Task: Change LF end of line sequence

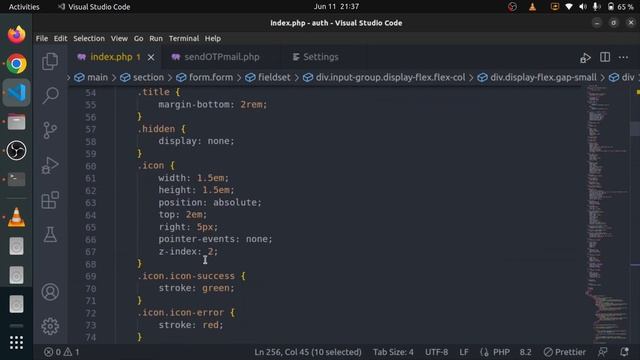Action: (x=464, y=352)
